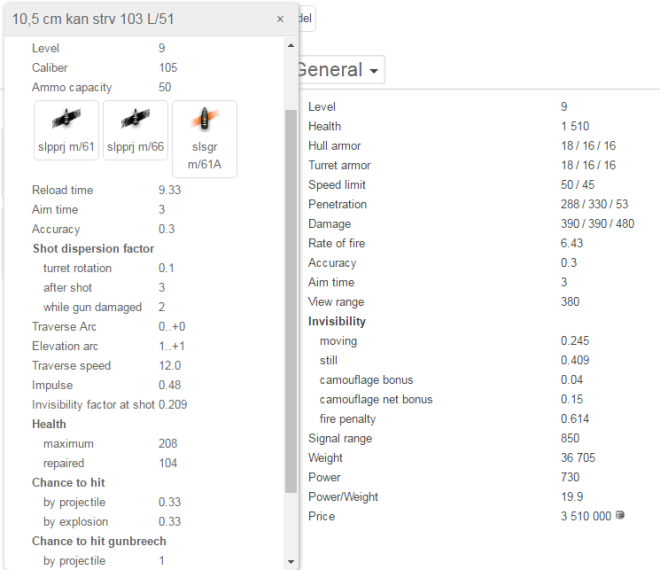The image size is (660, 570).
Task: Select the slpprj m/66 shell icon
Action: (136, 130)
